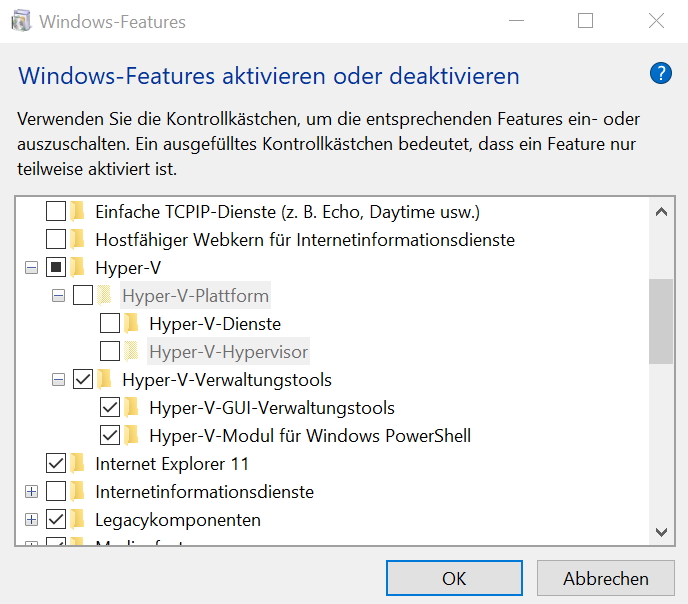Collapse the Hyper-V tree node
Screen dimensions: 688x604
[x=31, y=268]
